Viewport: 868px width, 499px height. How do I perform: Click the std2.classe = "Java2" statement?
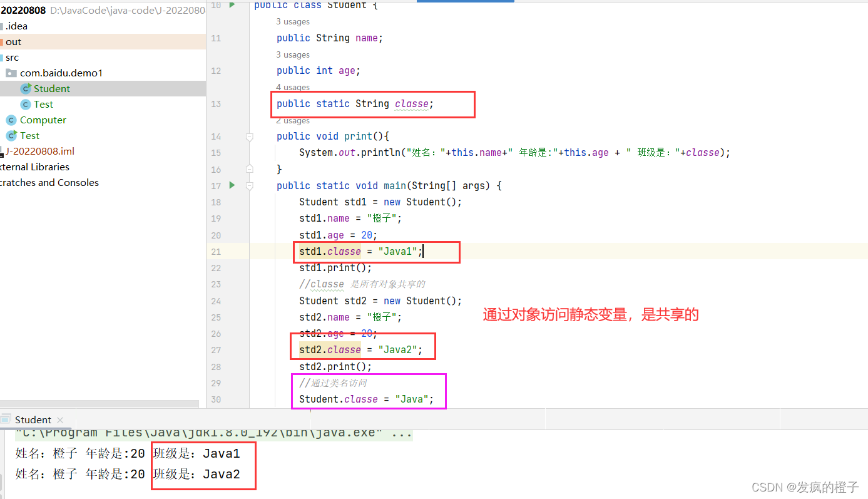coord(361,350)
